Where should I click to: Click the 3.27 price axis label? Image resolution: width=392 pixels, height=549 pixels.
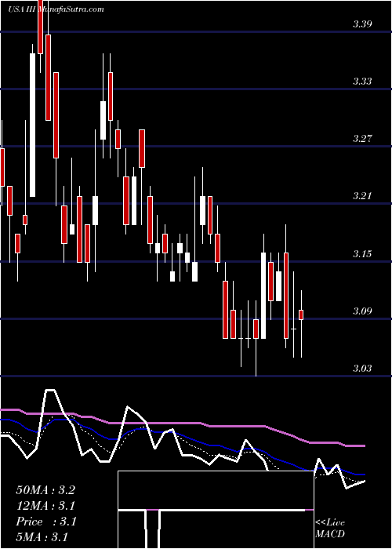point(362,138)
